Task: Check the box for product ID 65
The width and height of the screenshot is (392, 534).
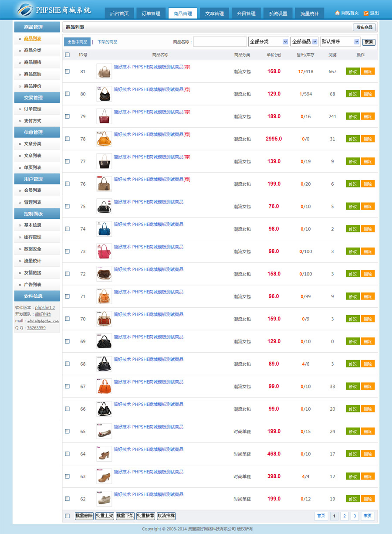Action: coord(67,431)
